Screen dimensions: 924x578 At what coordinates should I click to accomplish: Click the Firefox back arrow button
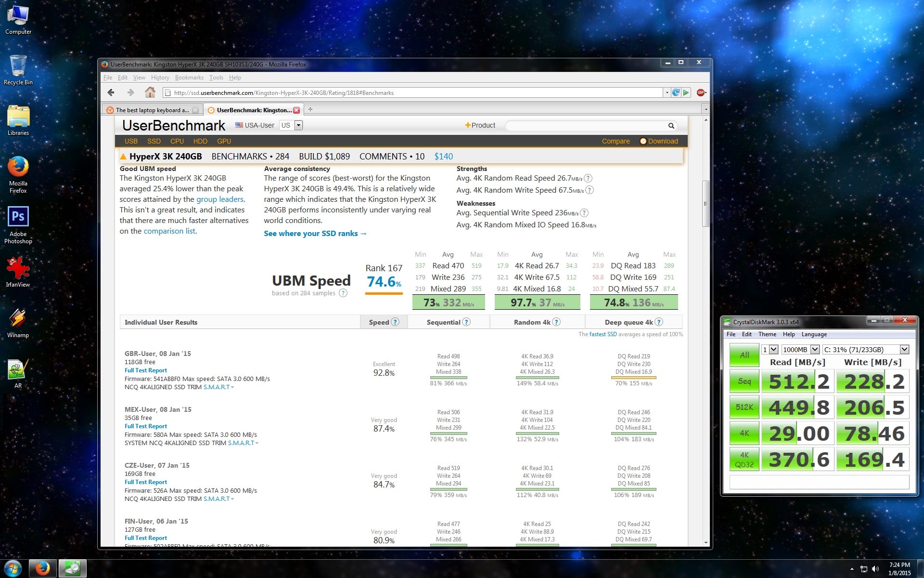point(111,92)
